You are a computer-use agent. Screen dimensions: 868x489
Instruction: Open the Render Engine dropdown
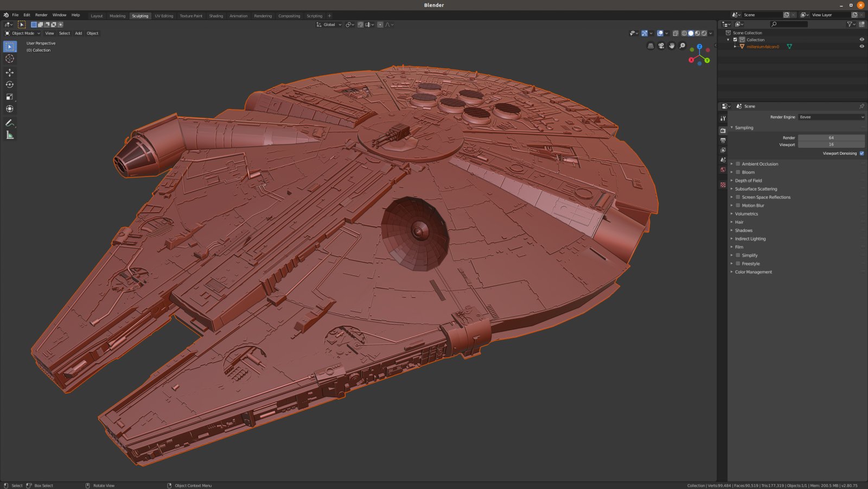click(831, 117)
